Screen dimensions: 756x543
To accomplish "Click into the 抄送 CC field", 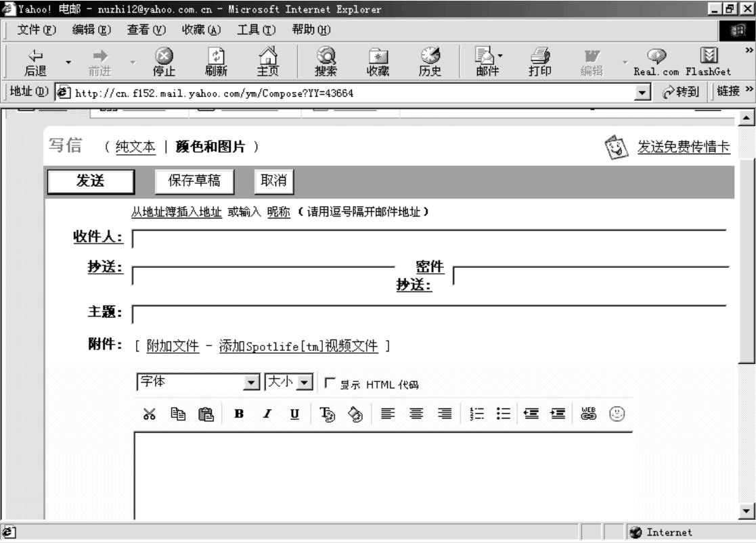I will click(263, 276).
